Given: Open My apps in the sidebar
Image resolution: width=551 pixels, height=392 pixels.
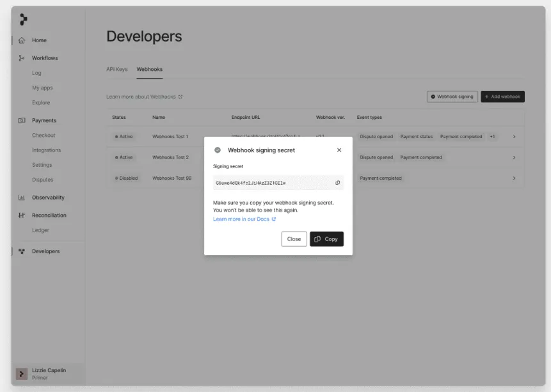Looking at the screenshot, I should 42,88.
